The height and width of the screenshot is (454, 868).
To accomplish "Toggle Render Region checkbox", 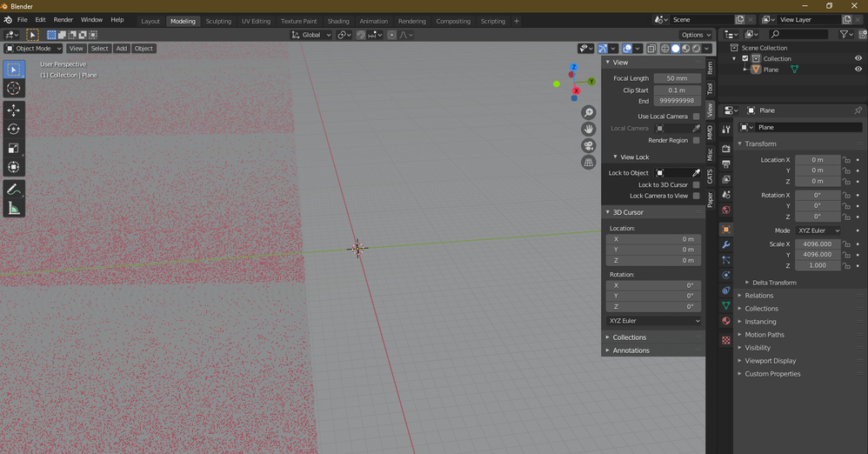I will click(x=696, y=141).
